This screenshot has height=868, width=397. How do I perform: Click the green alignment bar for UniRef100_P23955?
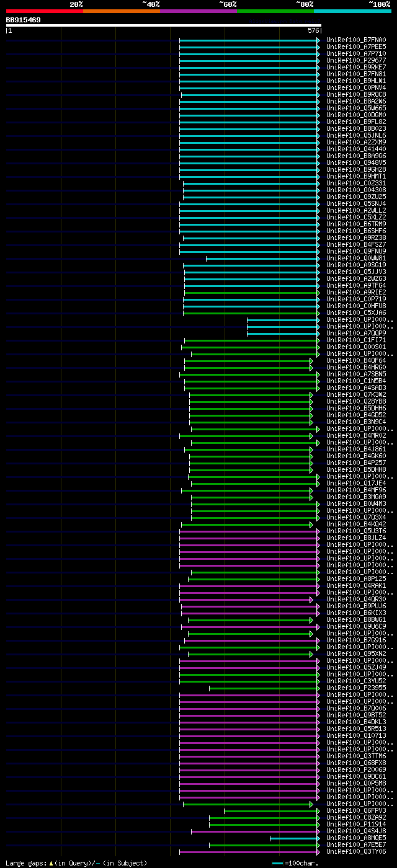(265, 688)
